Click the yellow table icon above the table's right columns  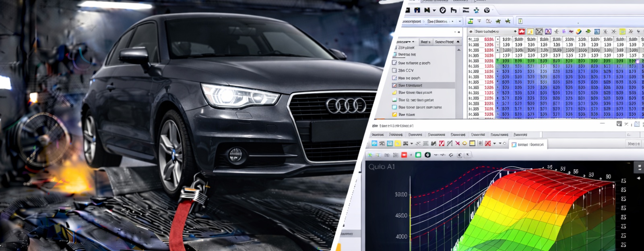(622, 31)
